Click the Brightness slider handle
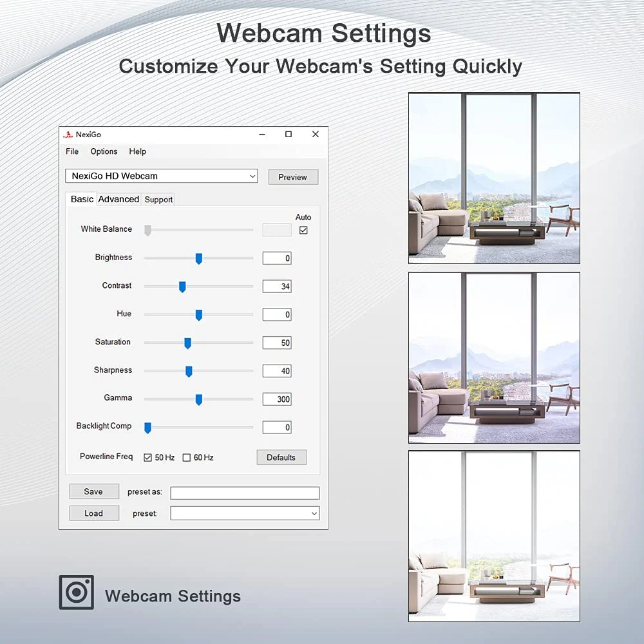 click(x=199, y=258)
